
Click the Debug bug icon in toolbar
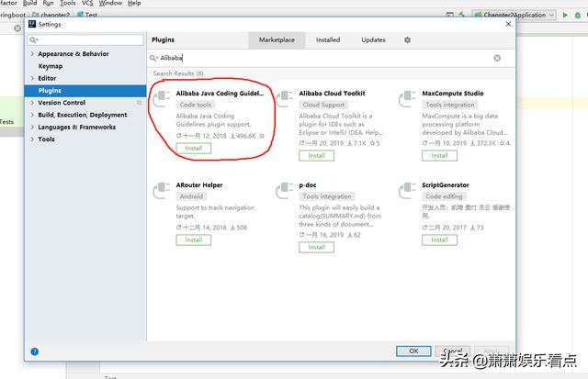pos(578,15)
